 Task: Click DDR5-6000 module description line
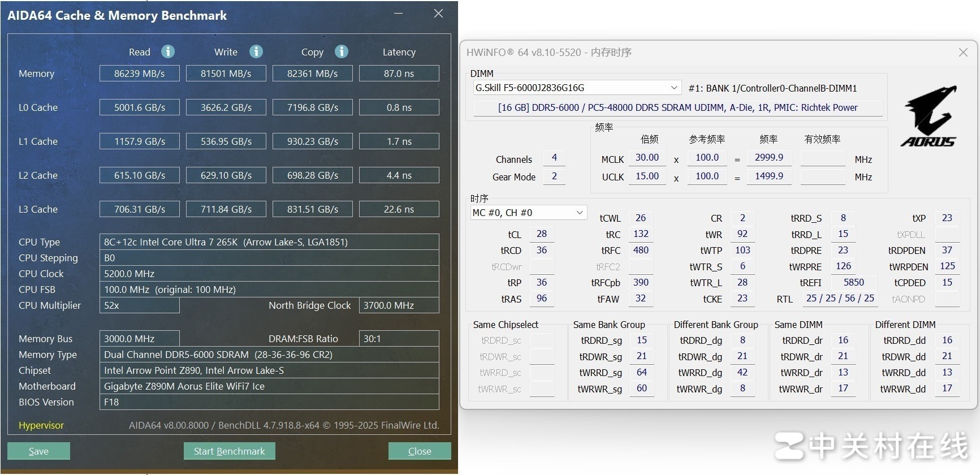[x=678, y=107]
